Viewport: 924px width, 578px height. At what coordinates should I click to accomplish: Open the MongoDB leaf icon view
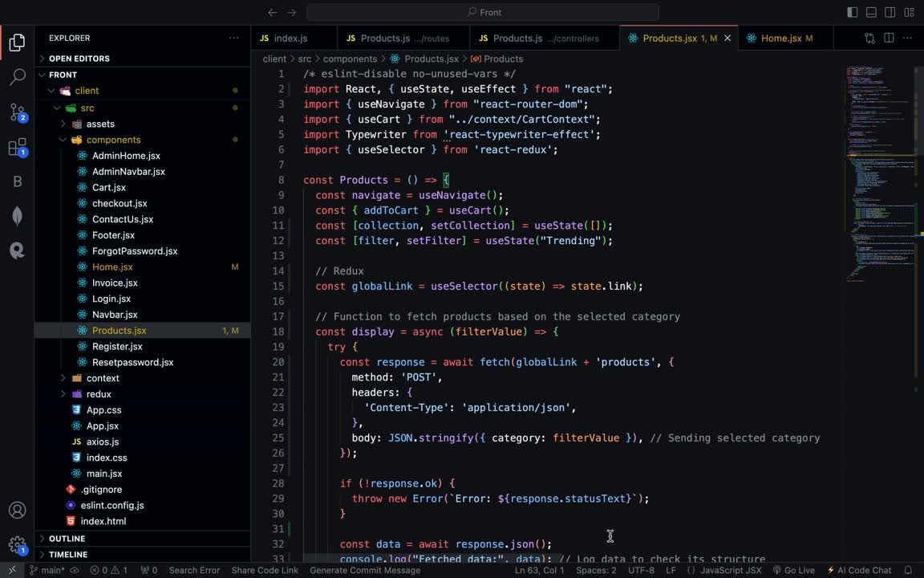tap(17, 217)
